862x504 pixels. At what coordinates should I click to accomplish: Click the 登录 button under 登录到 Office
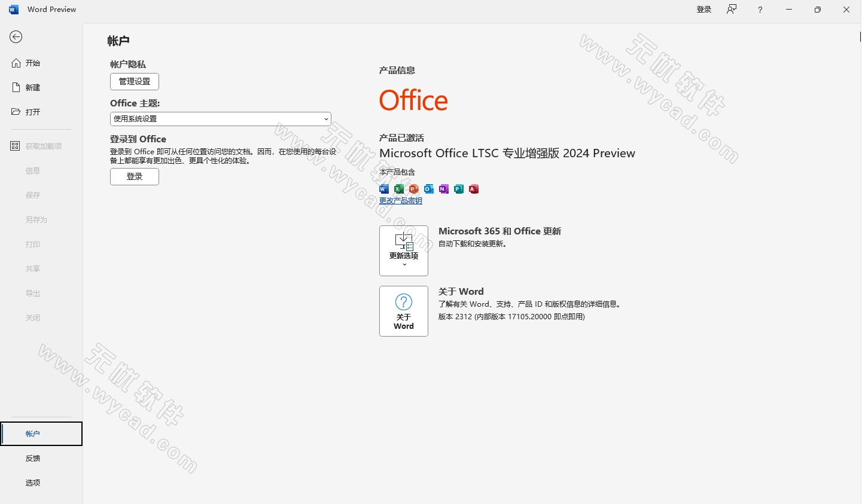pyautogui.click(x=135, y=176)
